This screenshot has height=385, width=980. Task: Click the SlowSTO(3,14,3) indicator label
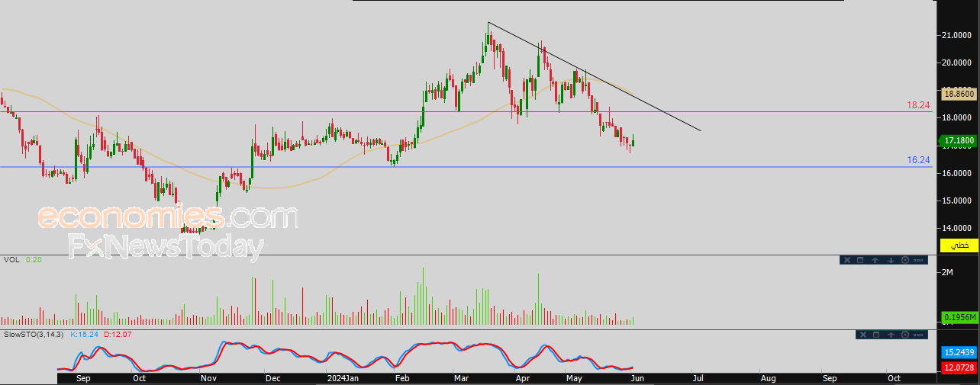coord(35,335)
